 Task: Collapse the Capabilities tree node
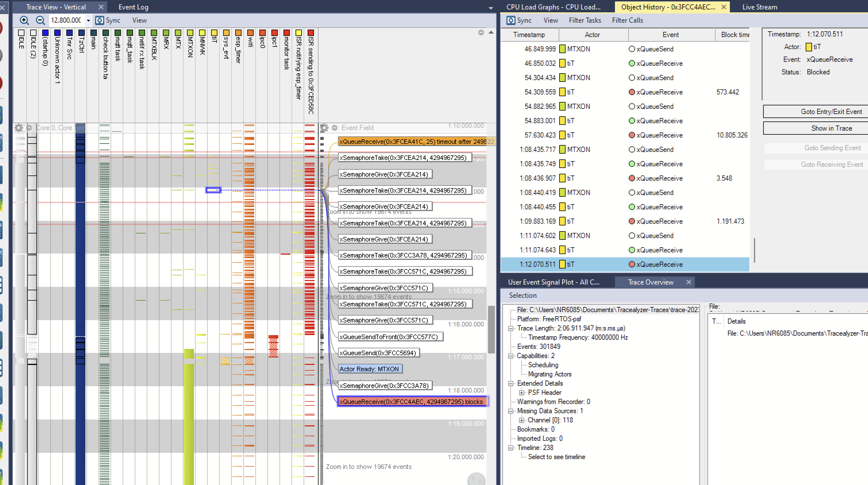pyautogui.click(x=511, y=356)
